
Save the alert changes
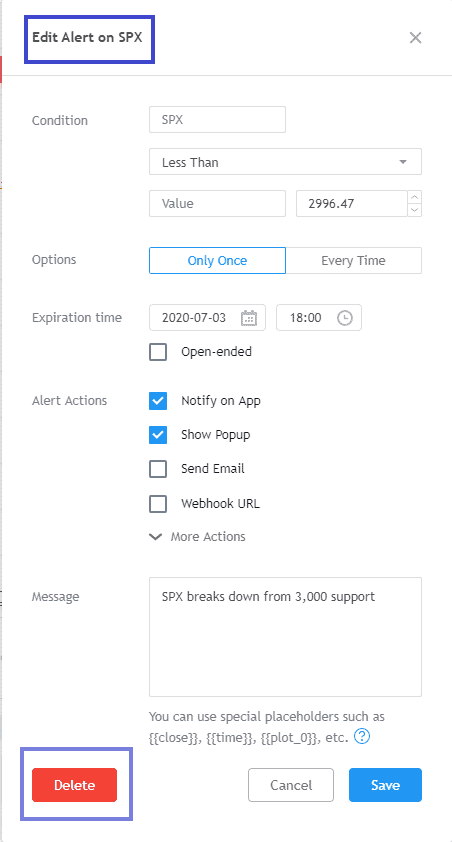[x=385, y=785]
